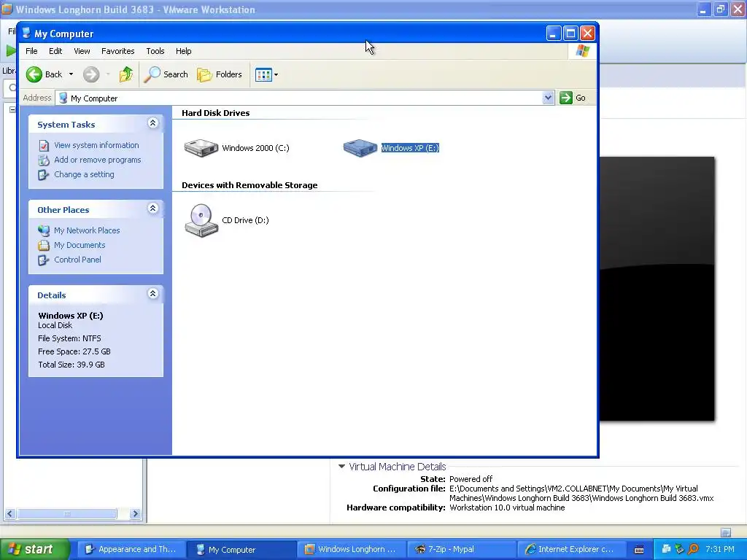Viewport: 747px width, 560px height.
Task: Click Devices with Removable Storage heading
Action: coord(249,185)
